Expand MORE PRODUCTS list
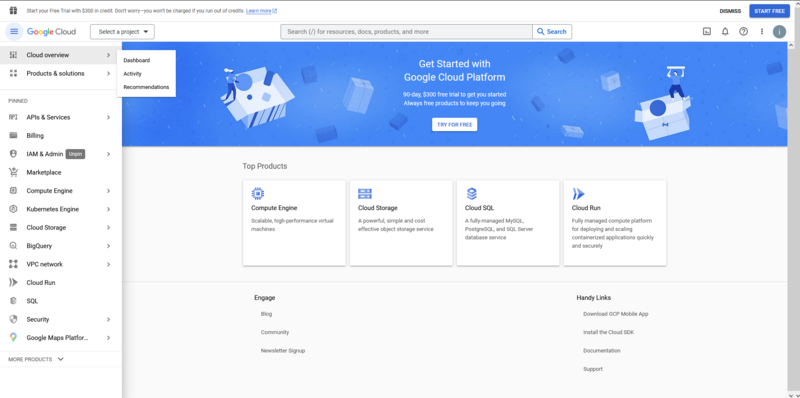 point(36,359)
